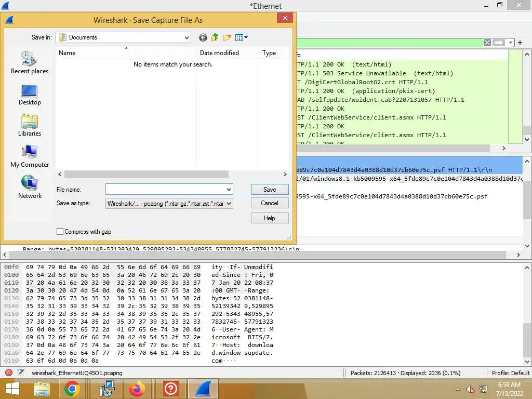Viewport: 532px width, 399px height.
Task: Select the 503 Service Unavailable packet
Action: coord(402,73)
